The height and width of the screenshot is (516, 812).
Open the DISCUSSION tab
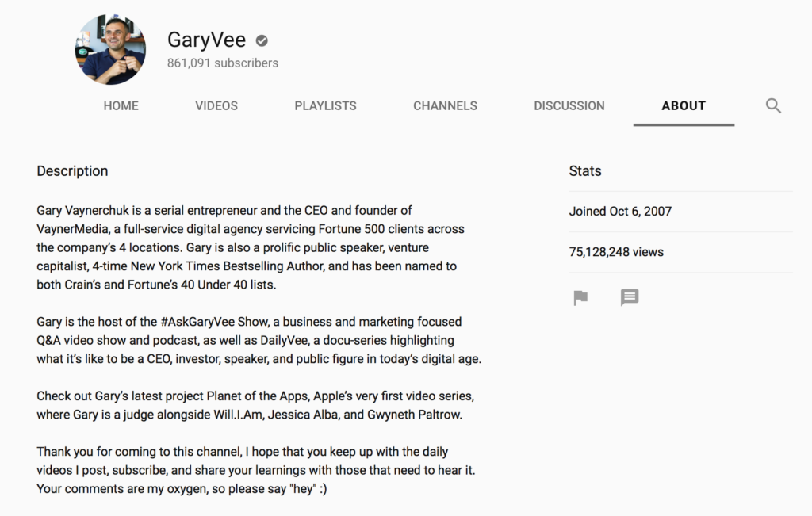(569, 106)
